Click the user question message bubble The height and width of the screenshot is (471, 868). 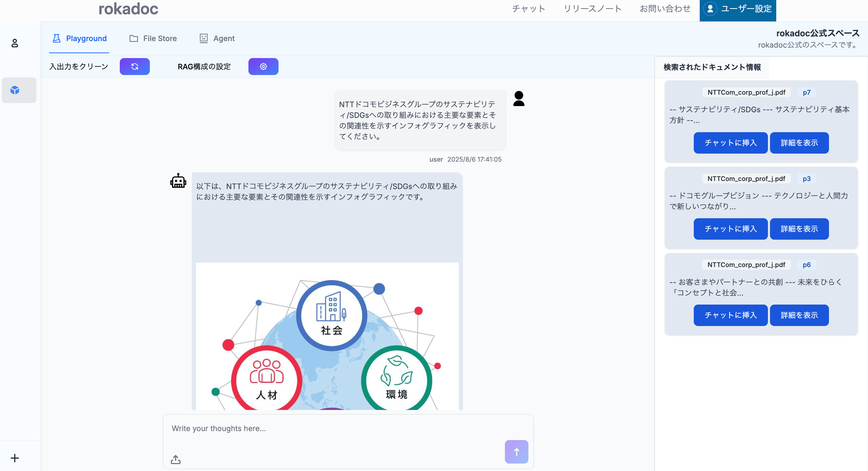click(420, 120)
